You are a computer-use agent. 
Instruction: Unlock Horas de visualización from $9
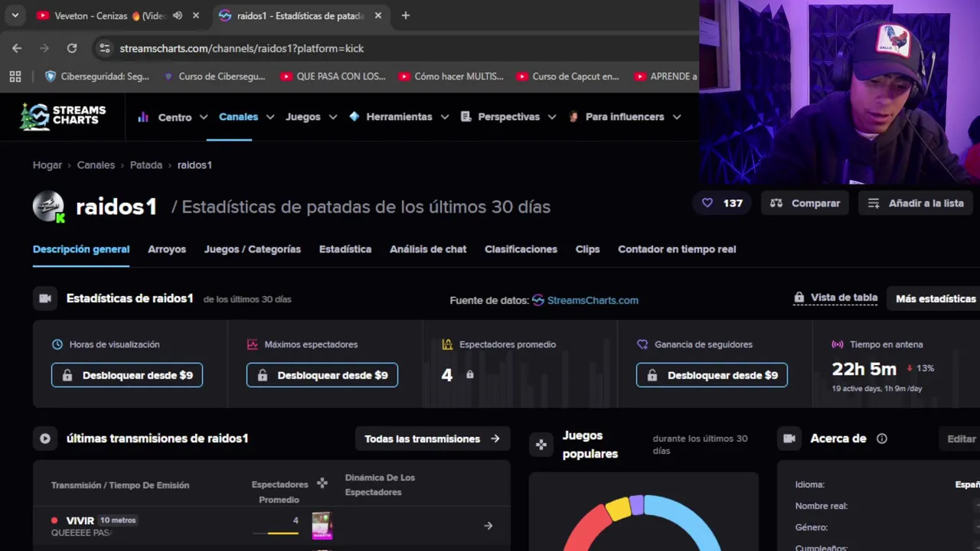127,375
